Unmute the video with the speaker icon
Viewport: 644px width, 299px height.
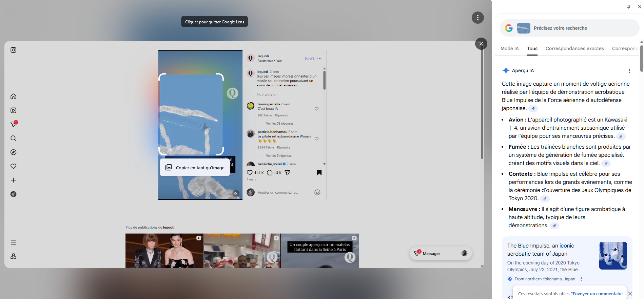(x=236, y=193)
